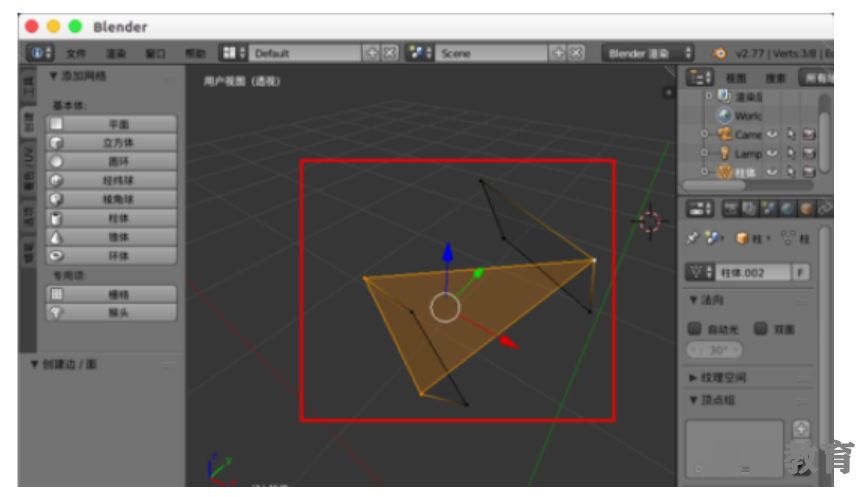861x497 pixels.
Task: Toggle Camera visibility eye in Outliner
Action: click(x=771, y=134)
